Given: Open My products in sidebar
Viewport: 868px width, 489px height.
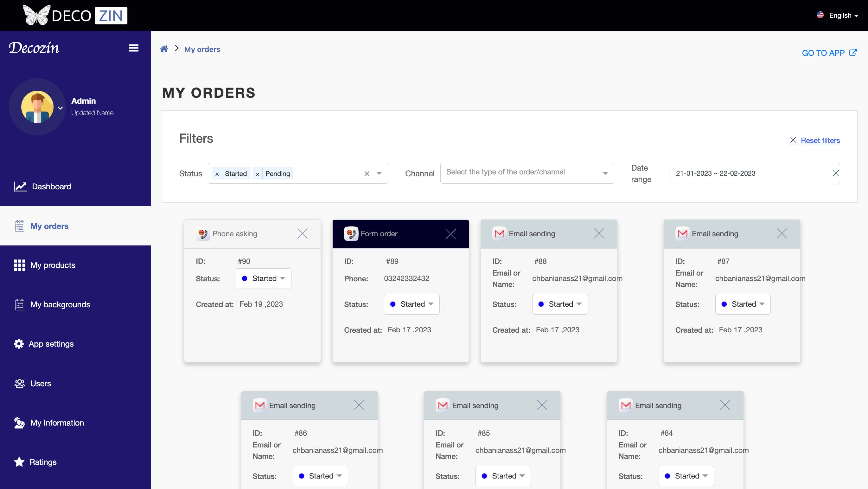Looking at the screenshot, I should click(53, 265).
